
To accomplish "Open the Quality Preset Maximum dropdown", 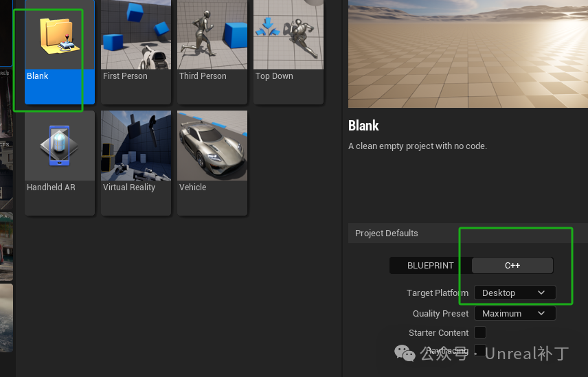I will pos(515,313).
